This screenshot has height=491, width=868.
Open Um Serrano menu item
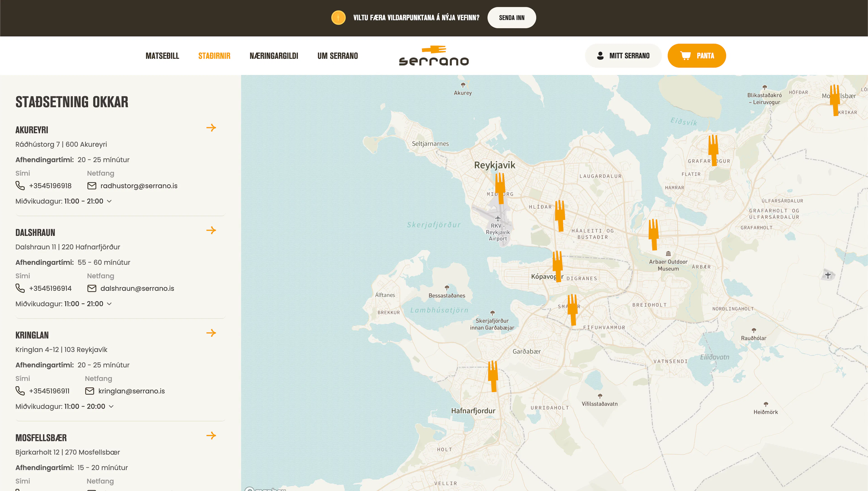coord(337,56)
